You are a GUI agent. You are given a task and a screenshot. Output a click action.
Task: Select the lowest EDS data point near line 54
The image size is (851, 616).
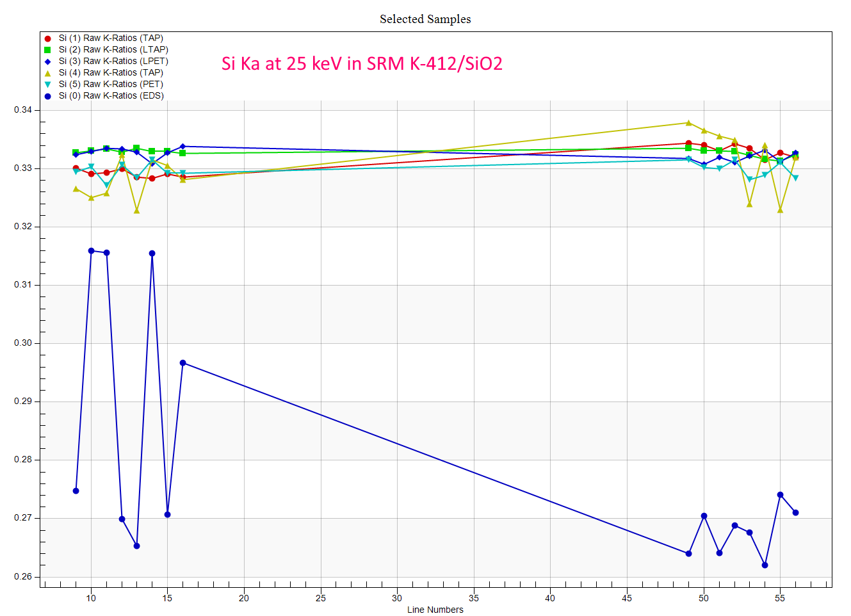(x=765, y=565)
